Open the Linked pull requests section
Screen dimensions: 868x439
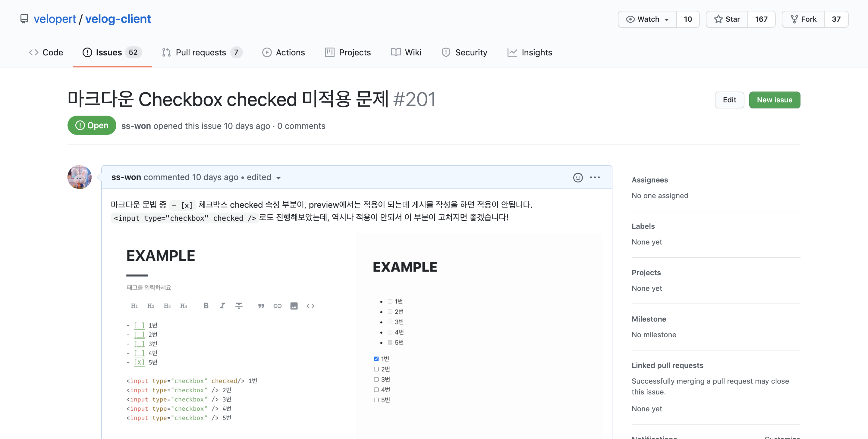(667, 366)
